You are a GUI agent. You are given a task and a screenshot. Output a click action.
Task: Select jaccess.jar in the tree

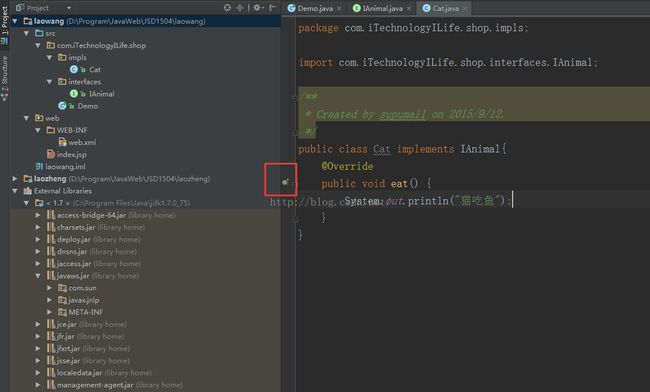[74, 264]
